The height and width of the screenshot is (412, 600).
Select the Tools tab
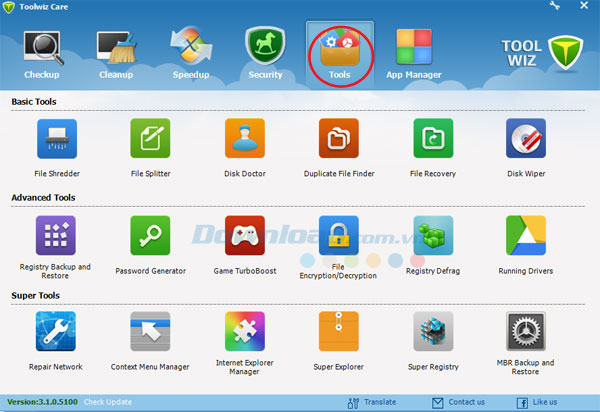click(x=340, y=55)
